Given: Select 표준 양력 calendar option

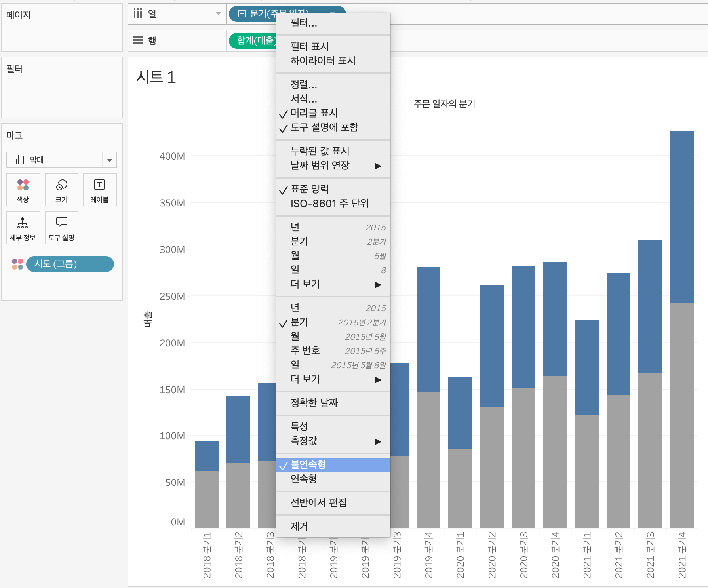Looking at the screenshot, I should click(x=333, y=189).
